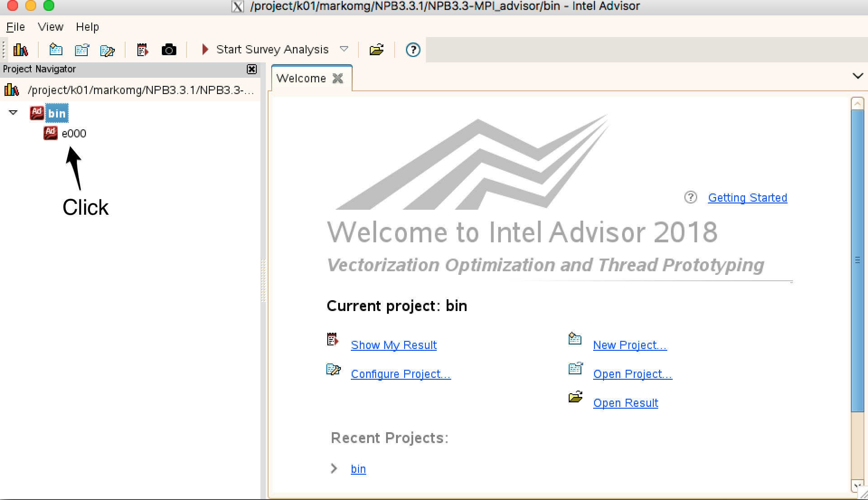The height and width of the screenshot is (500, 868).
Task: Click the folder icon beside Open Result link
Action: (x=576, y=397)
